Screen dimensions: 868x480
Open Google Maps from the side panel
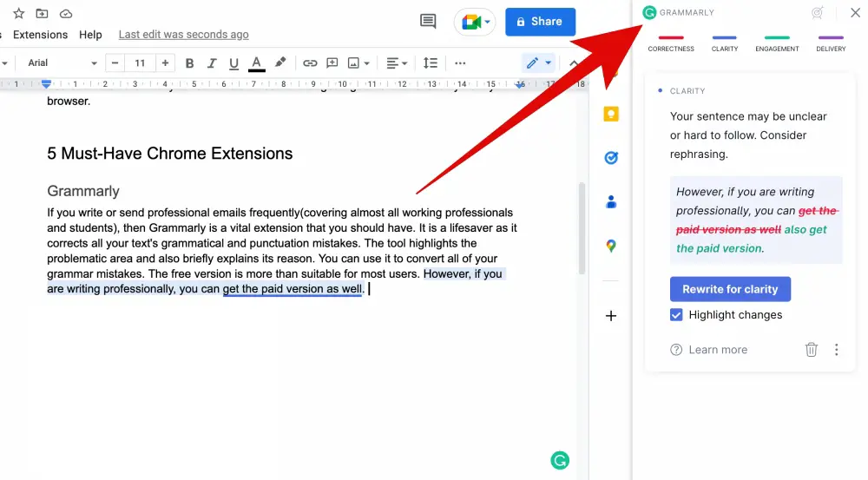tap(610, 246)
